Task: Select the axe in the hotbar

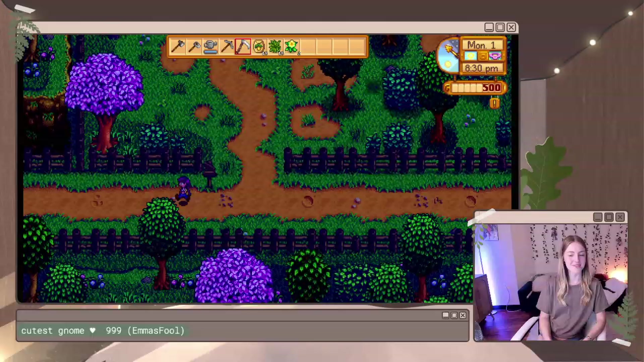Action: 178,46
